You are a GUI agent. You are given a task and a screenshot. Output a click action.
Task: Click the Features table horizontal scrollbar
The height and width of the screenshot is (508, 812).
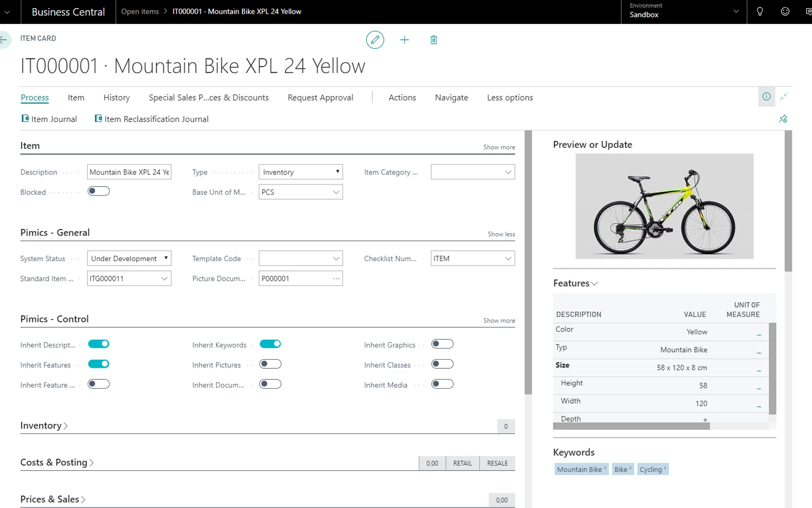click(631, 426)
